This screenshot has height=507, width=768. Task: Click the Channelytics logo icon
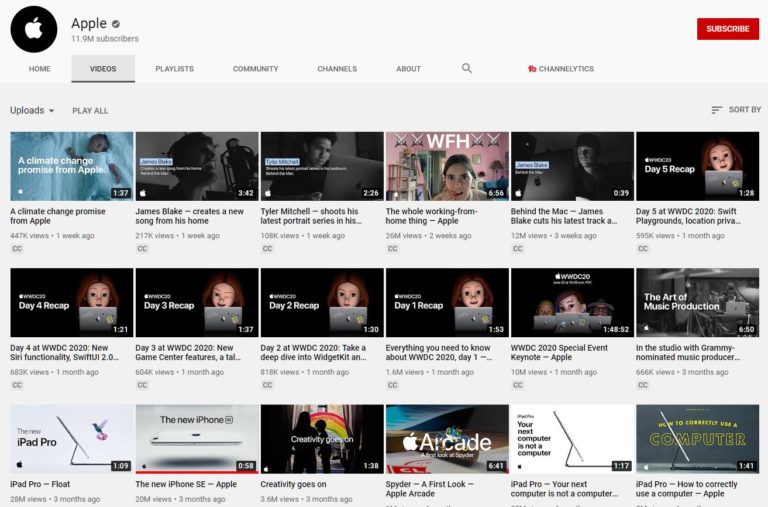tap(532, 69)
